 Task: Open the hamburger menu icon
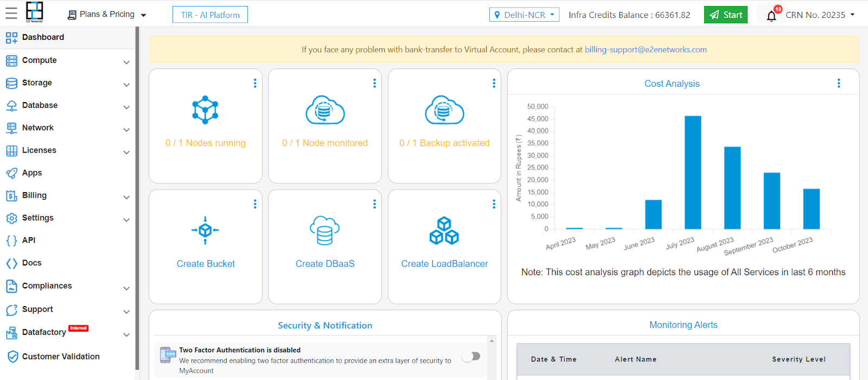tap(11, 13)
